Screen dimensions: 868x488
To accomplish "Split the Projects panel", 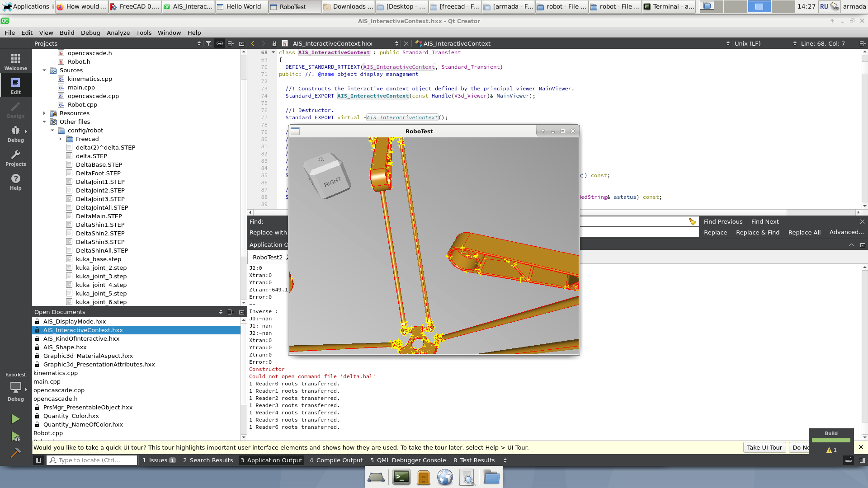I will coord(231,43).
